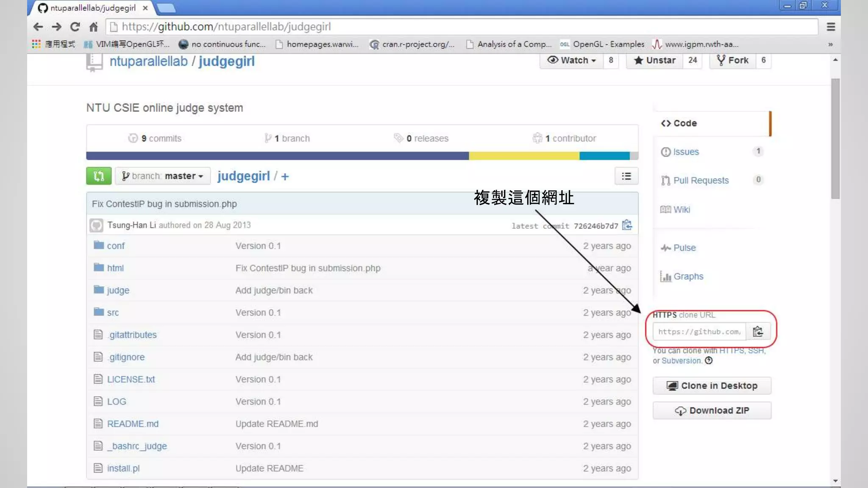
Task: Click inside the HTTPS clone URL field
Action: [x=699, y=332]
